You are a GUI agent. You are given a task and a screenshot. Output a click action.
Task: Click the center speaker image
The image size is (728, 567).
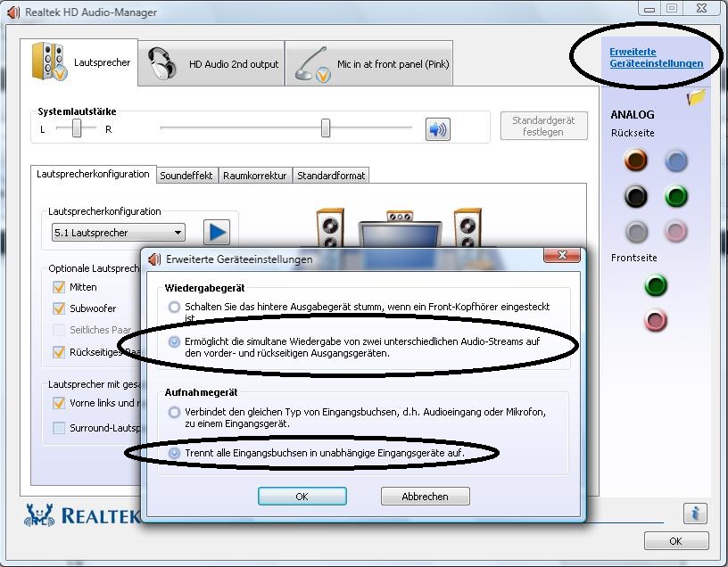pyautogui.click(x=400, y=217)
